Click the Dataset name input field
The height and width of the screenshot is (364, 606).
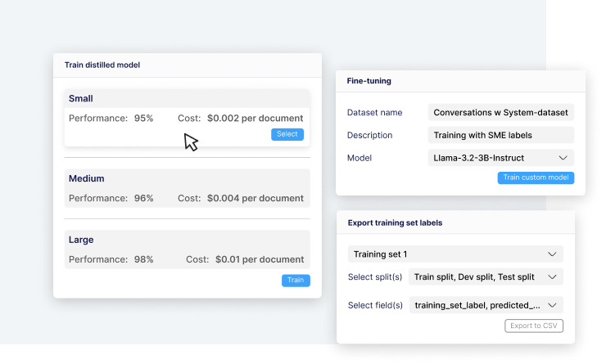[501, 112]
